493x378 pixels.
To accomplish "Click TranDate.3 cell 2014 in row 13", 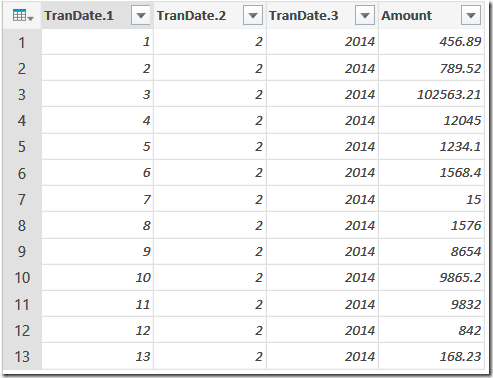I will coord(322,356).
